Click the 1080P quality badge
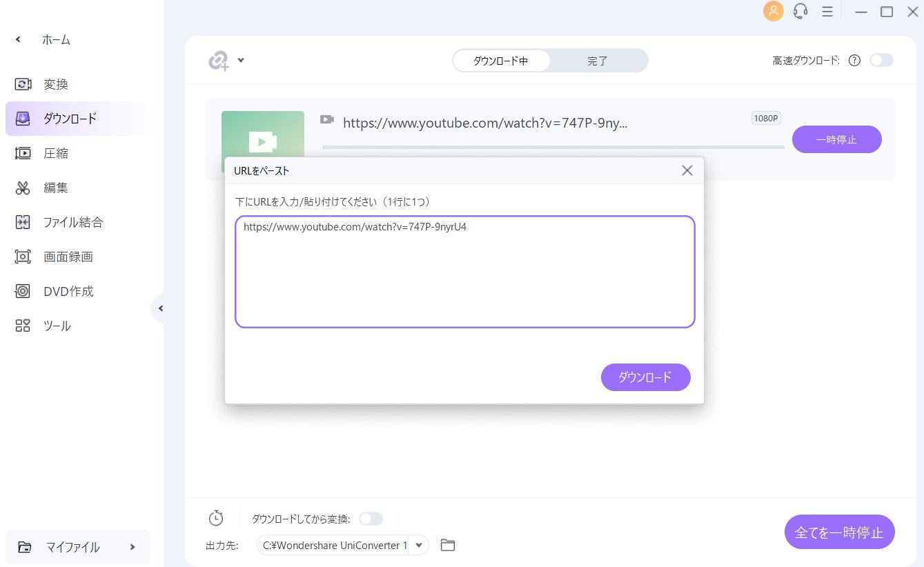The width and height of the screenshot is (924, 567). (x=766, y=118)
